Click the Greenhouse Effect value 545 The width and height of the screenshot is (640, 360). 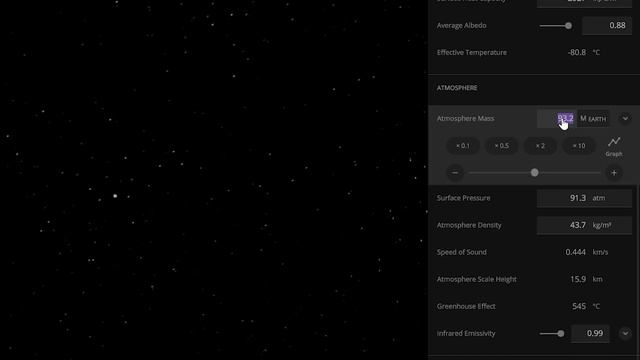[x=579, y=306]
